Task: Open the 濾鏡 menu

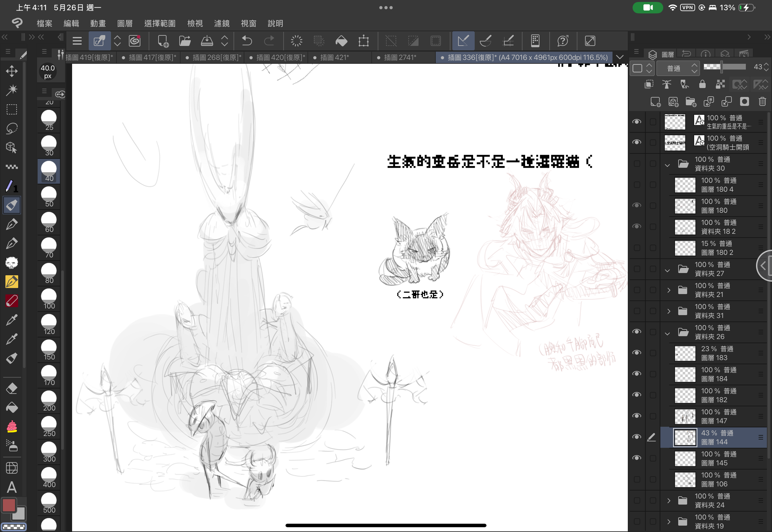Action: (222, 23)
